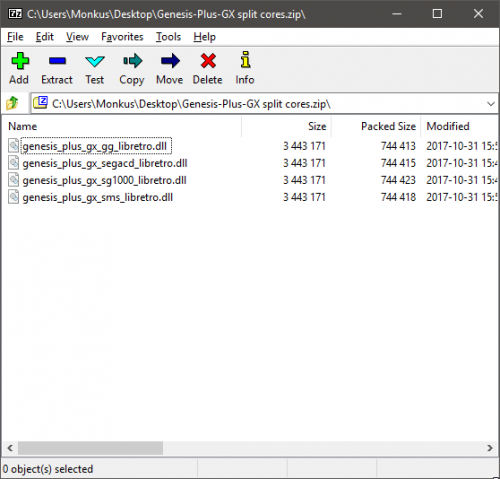
Task: Select genesis_plus_gx_sg1000_libretro.dll file name
Action: (104, 180)
